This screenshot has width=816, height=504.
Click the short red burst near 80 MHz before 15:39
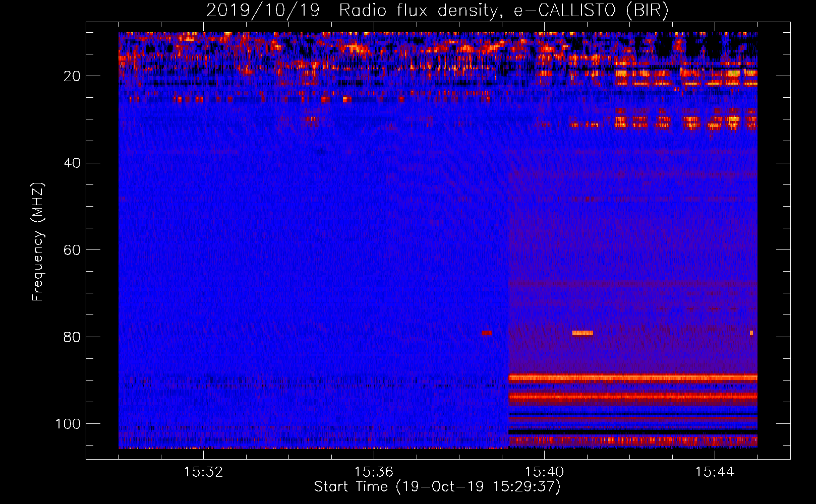pos(487,333)
